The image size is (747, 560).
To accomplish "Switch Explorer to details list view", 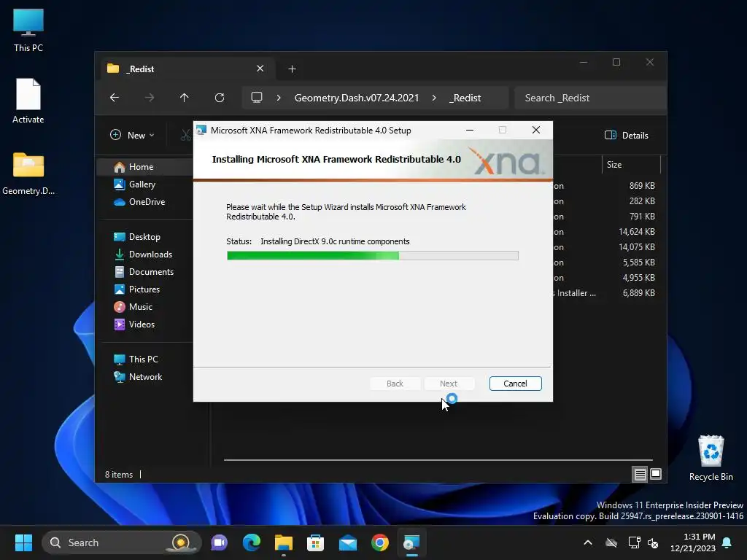I will pyautogui.click(x=640, y=474).
